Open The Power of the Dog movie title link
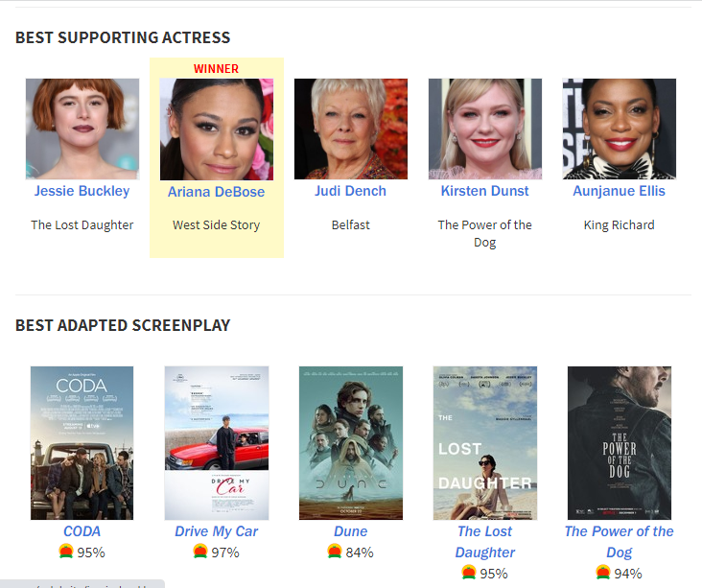 (x=620, y=542)
